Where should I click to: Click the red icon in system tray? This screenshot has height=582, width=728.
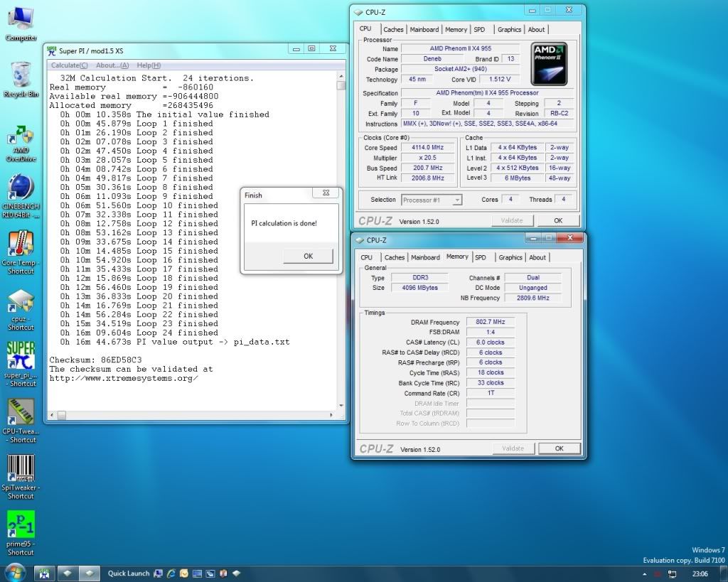[658, 574]
